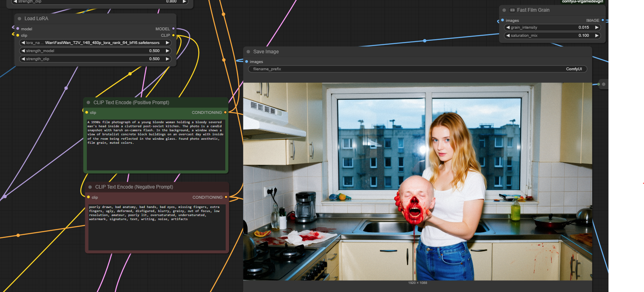
Task: Click inside the Negative Prompt text area
Action: pyautogui.click(x=157, y=227)
